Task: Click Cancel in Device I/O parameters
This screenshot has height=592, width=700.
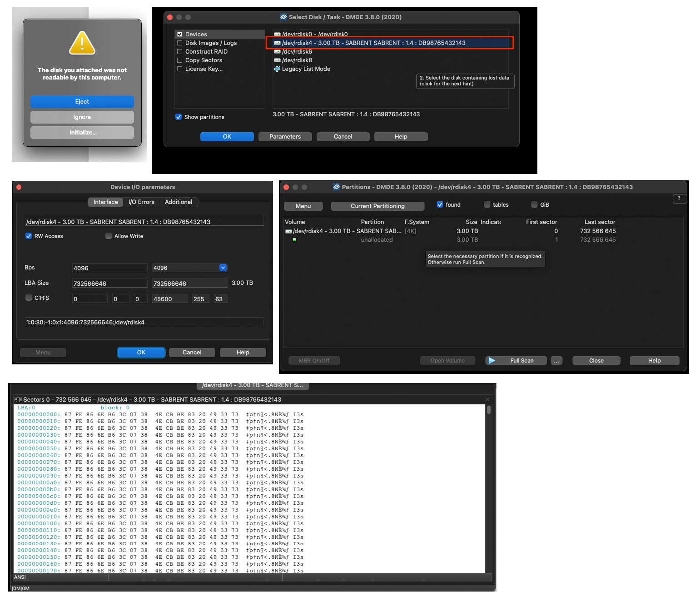Action: 192,353
